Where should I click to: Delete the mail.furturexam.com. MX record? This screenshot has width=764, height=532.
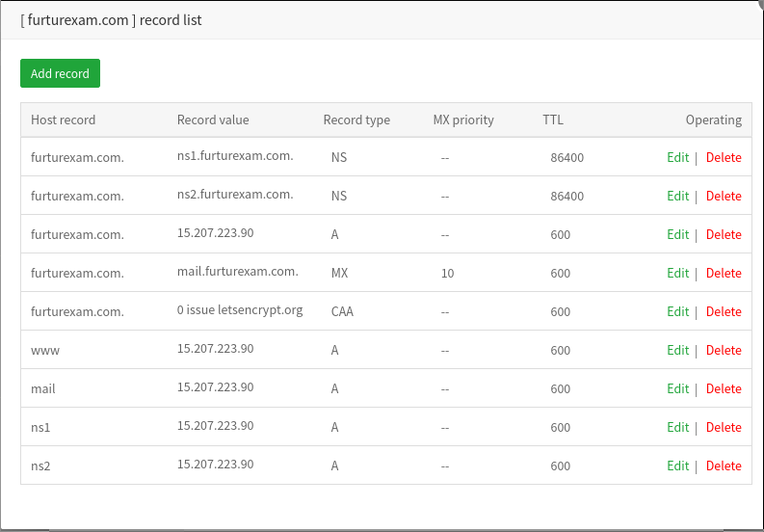pyautogui.click(x=724, y=273)
